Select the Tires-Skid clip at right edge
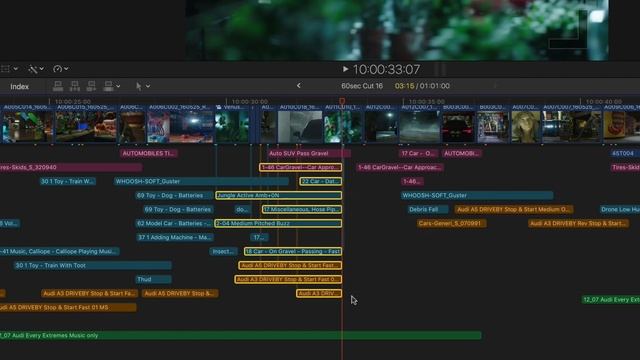This screenshot has height=360, width=640. click(625, 167)
